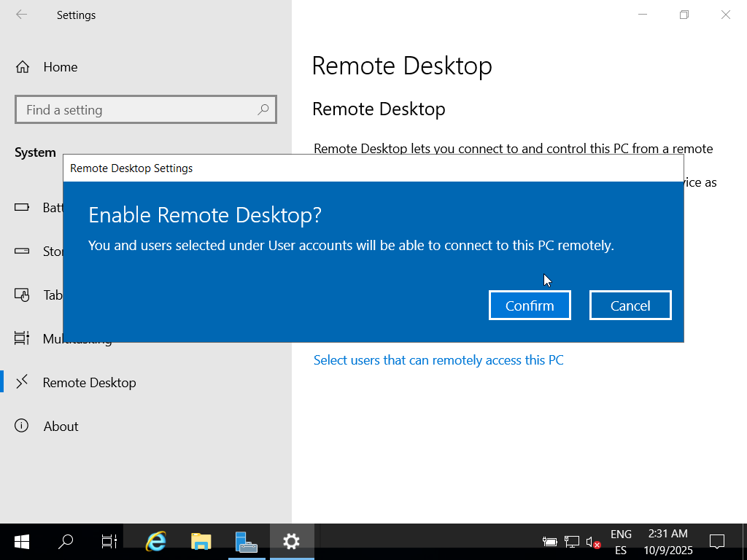The width and height of the screenshot is (747, 560).
Task: Click the Storage icon in the sidebar
Action: [x=22, y=252]
